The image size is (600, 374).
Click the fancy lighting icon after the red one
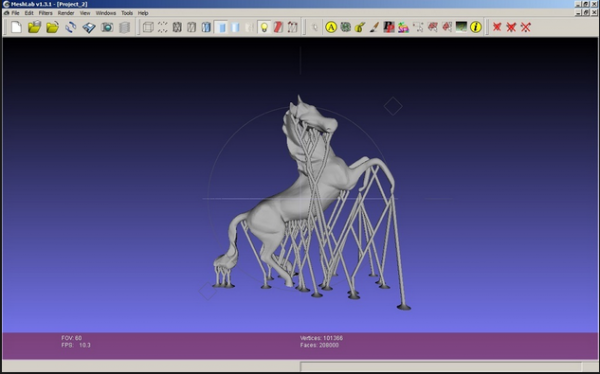293,27
